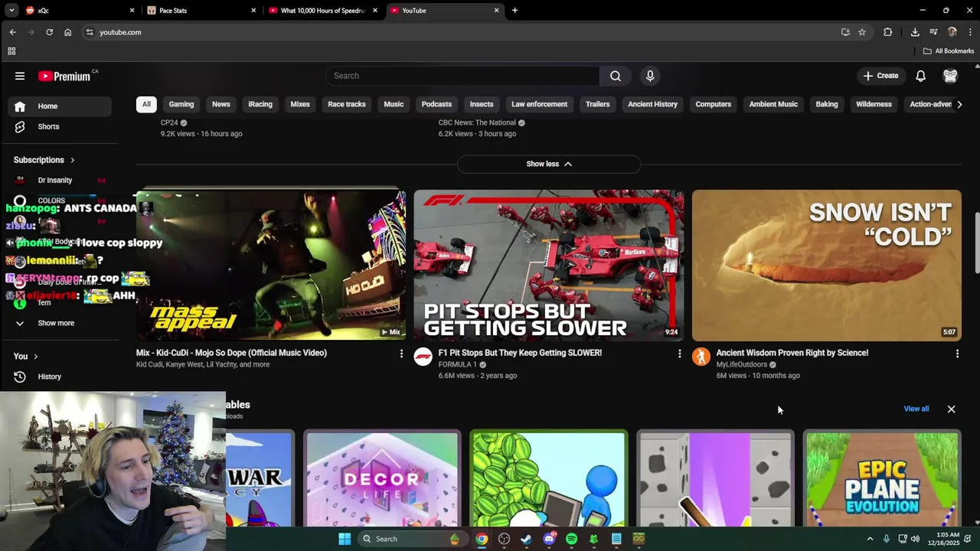Expand the Subscriptions section chevron
Screen dimensions: 980x551
pyautogui.click(x=73, y=160)
